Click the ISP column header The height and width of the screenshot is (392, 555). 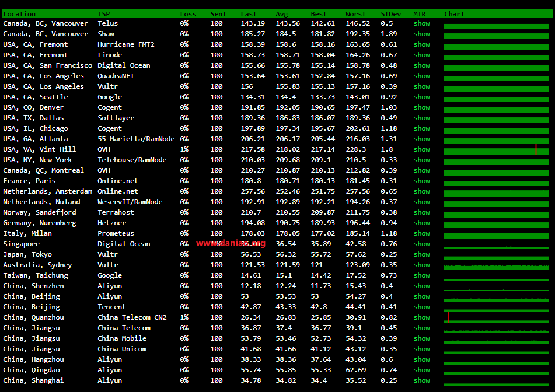[x=104, y=14]
